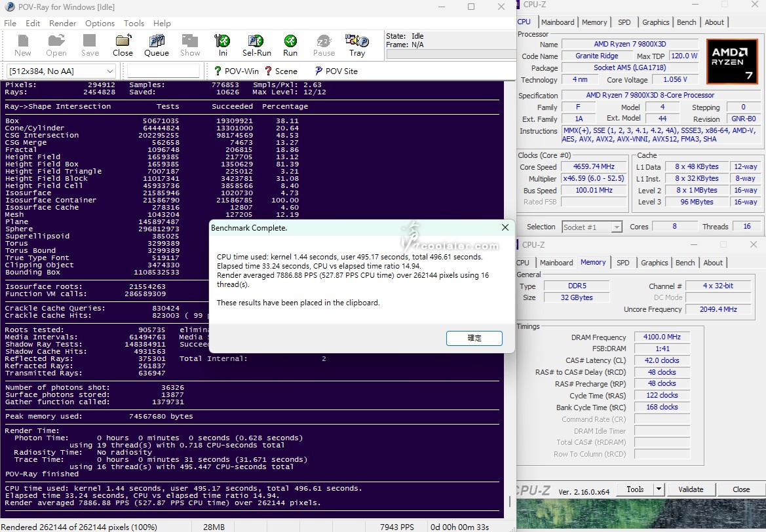Select SPD tab in lower CPU-Z window

tap(623, 263)
